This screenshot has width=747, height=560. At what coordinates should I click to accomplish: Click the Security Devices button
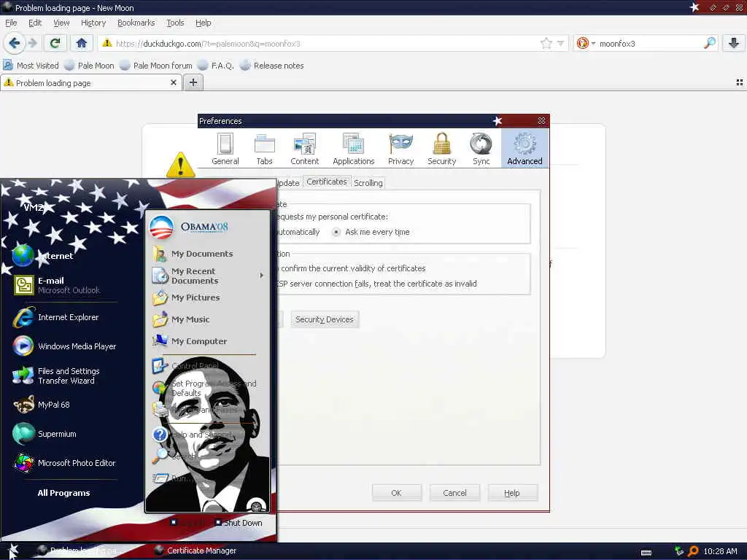tap(325, 319)
